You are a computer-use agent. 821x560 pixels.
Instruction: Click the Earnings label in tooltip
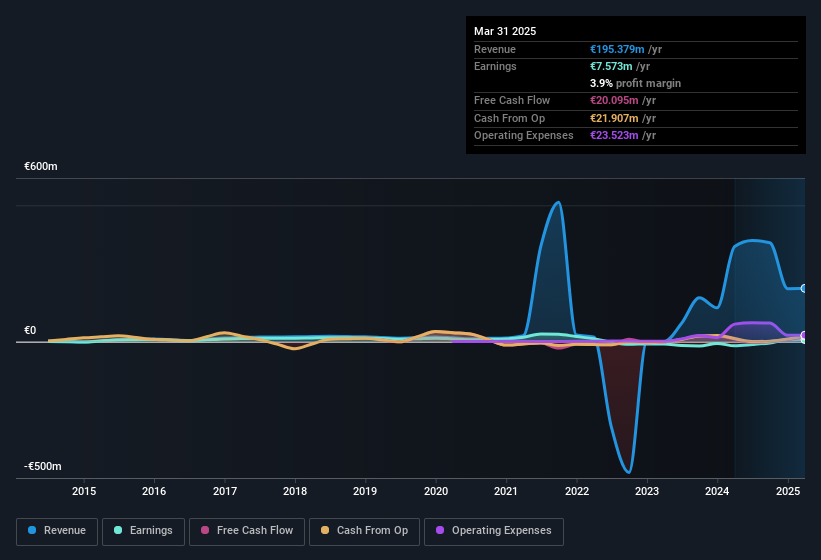[495, 66]
